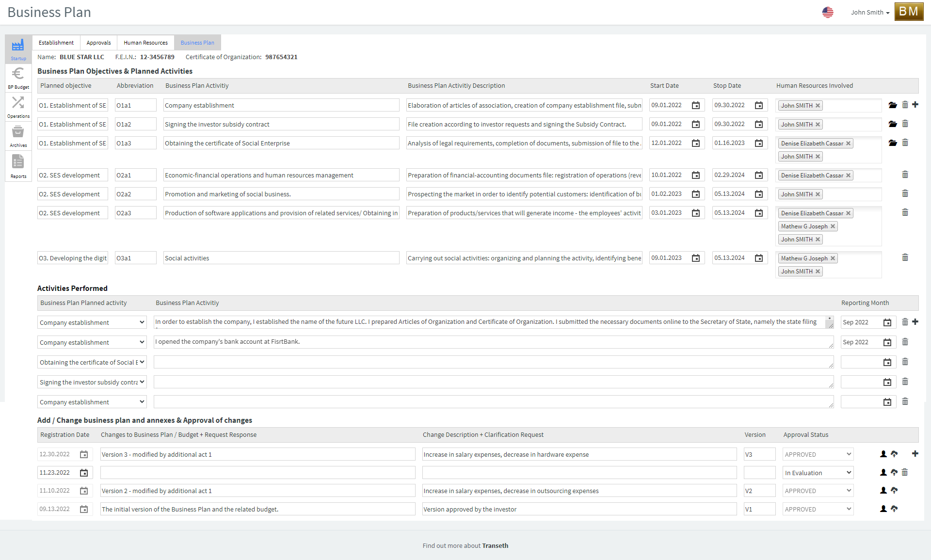Viewport: 931px width, 560px height.
Task: Click the BM logo button
Action: click(909, 12)
